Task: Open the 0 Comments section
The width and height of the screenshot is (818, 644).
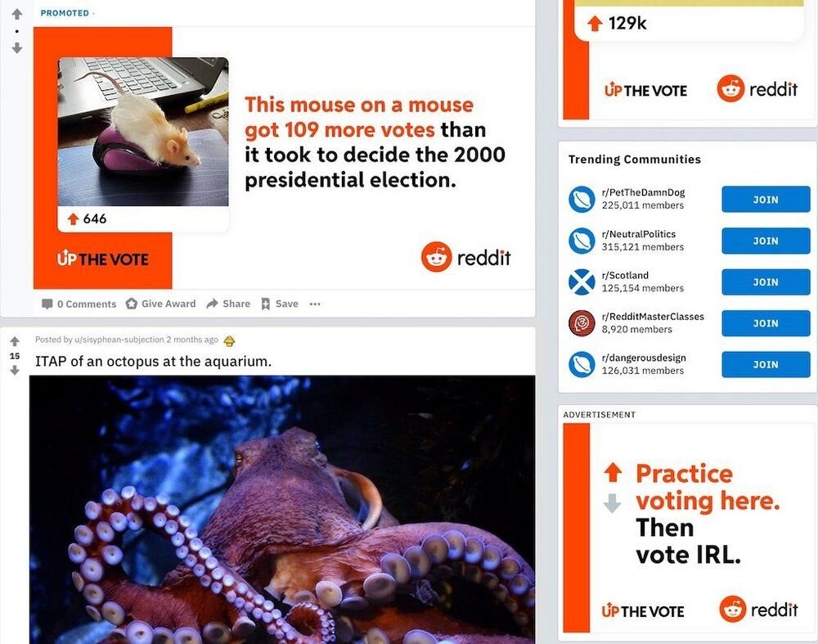Action: coord(79,304)
